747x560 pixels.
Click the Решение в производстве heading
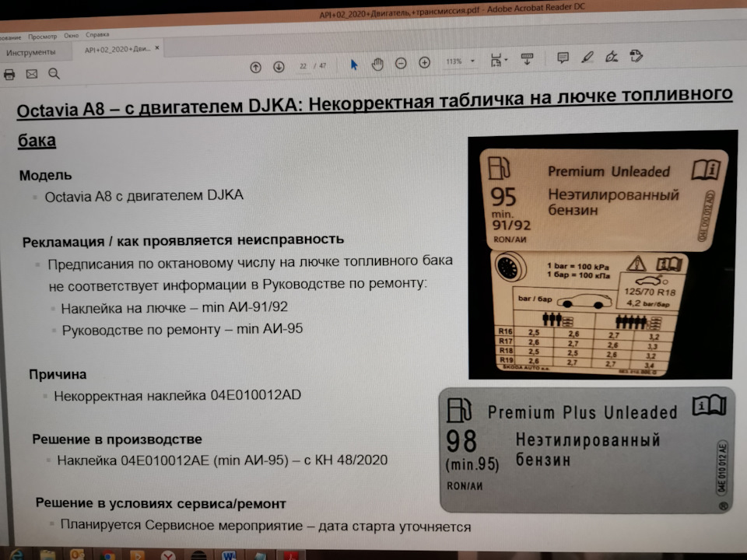117,439
